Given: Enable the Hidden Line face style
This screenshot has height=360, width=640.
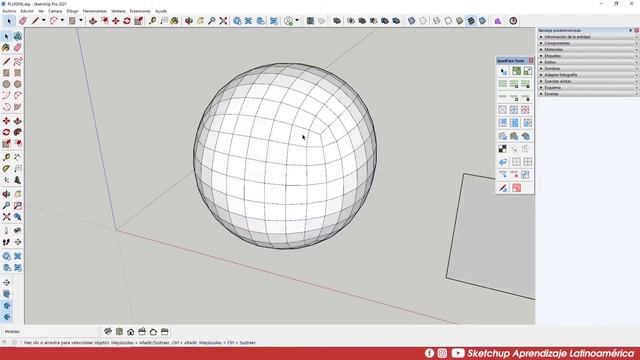Looking at the screenshot, I should point(448,21).
